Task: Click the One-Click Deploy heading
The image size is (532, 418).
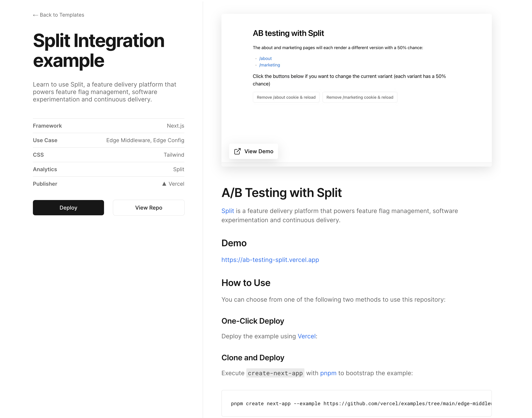Action: point(253,321)
